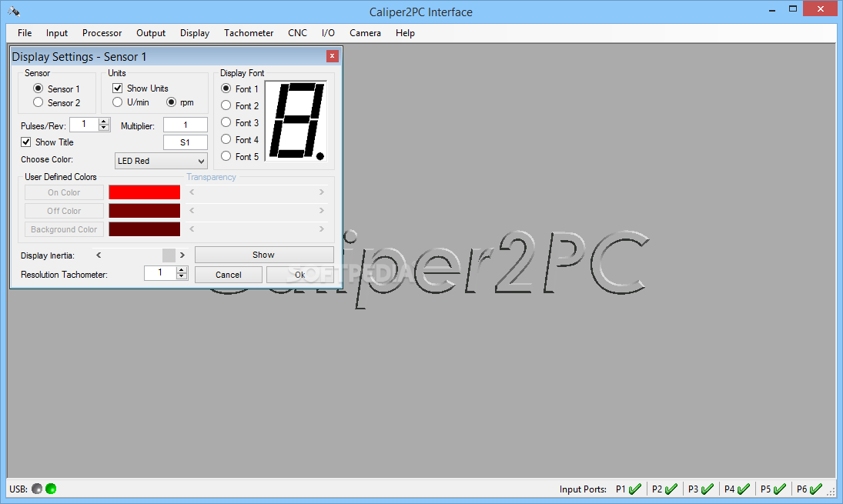Click the dark red Off Color swatch

(144, 211)
